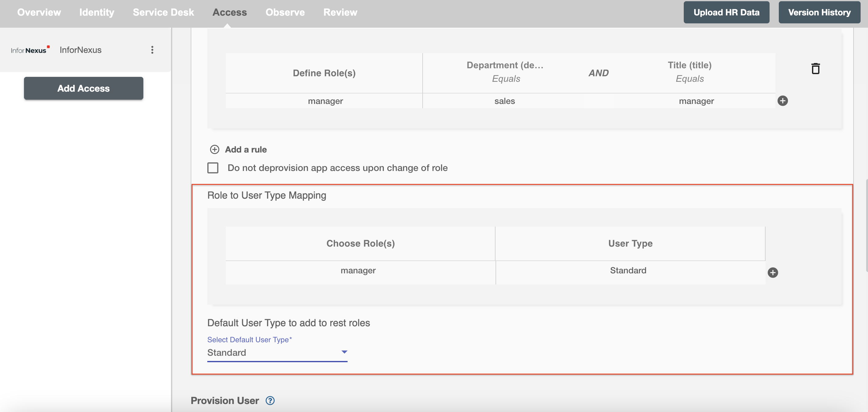Click manager cell under Title column
Viewport: 868px width, 412px height.
click(696, 101)
